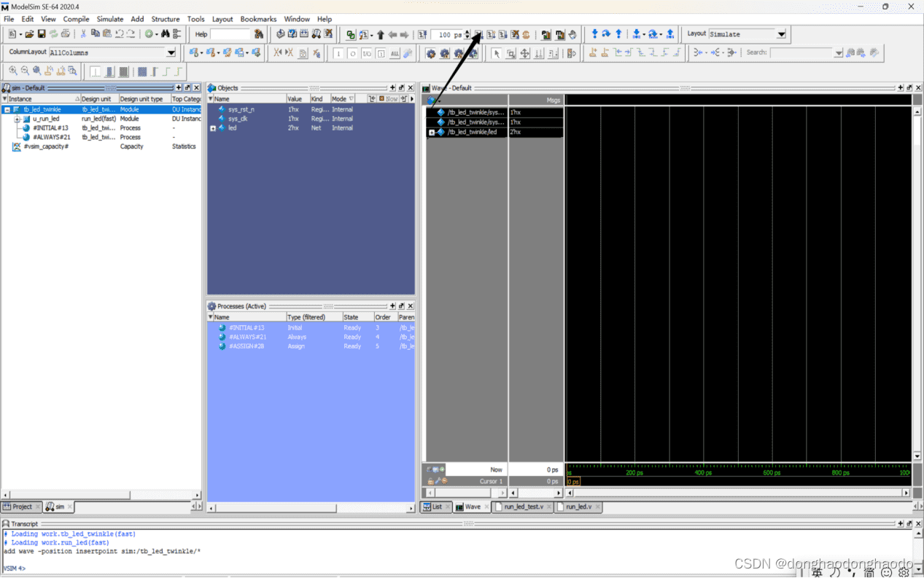This screenshot has height=578, width=924.
Task: Click the Run -All simulation icon
Action: click(504, 34)
